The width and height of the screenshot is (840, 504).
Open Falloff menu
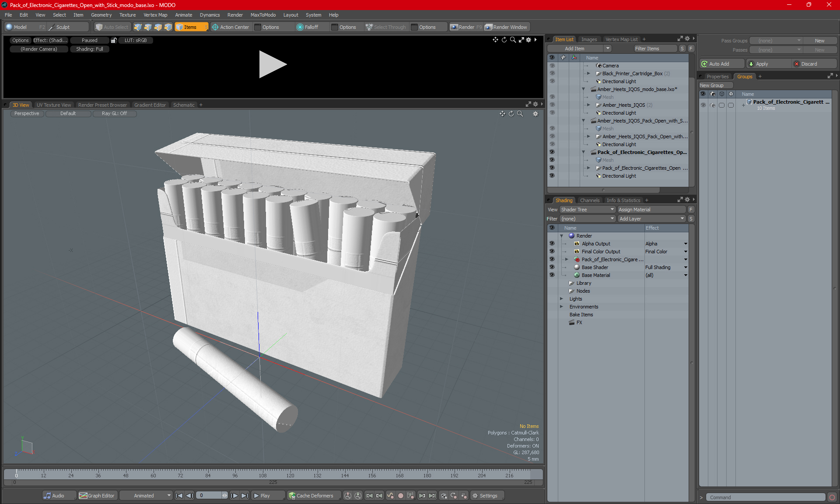click(x=307, y=27)
